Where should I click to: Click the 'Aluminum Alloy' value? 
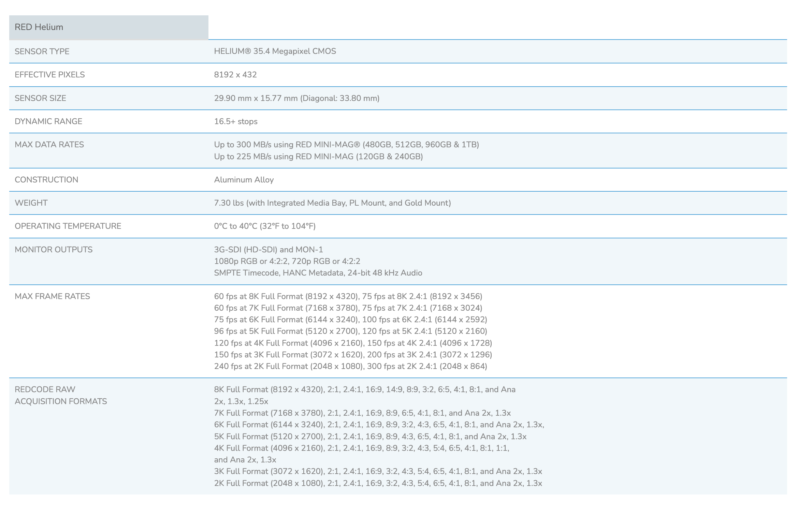[x=244, y=180]
